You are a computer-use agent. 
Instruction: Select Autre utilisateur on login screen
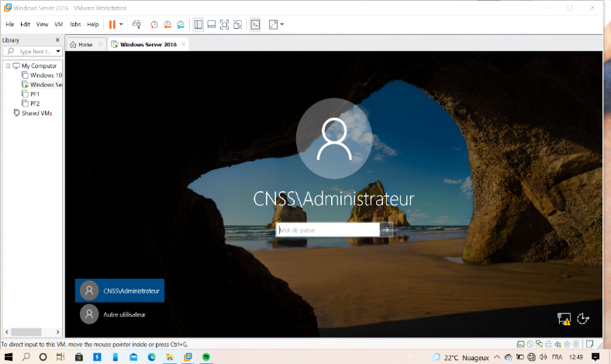(119, 314)
